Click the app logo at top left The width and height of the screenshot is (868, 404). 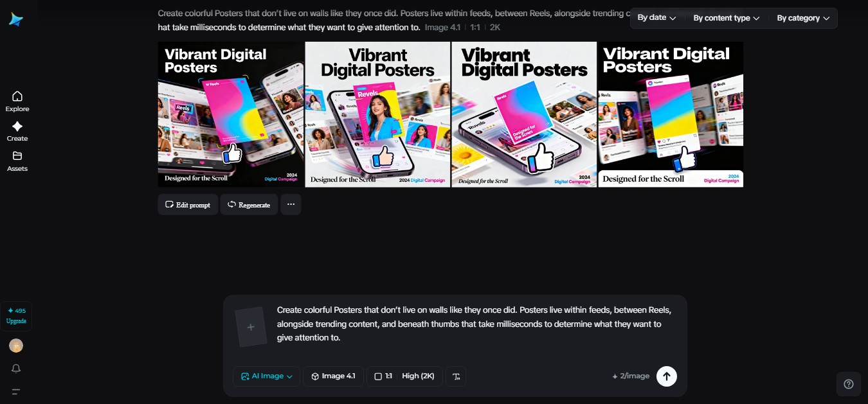pyautogui.click(x=15, y=19)
